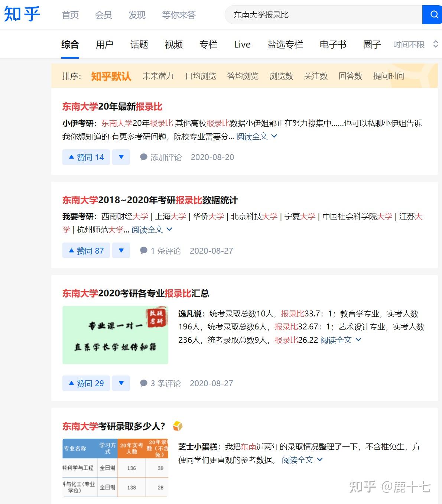Open the 1 条评论 comments
The height and width of the screenshot is (504, 442).
(160, 251)
